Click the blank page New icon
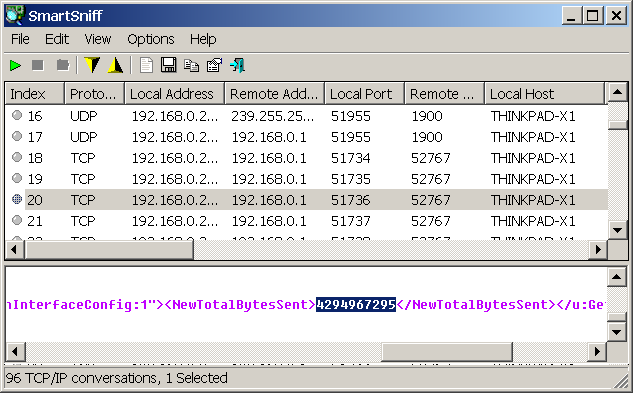633x393 pixels. (146, 65)
